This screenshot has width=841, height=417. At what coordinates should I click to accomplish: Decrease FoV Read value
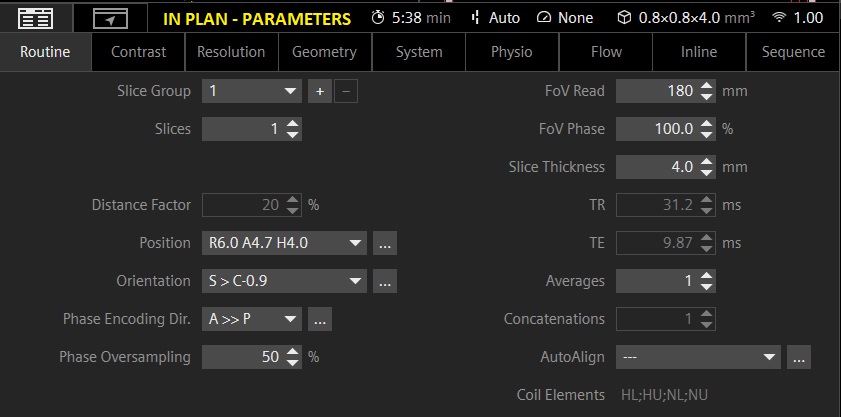click(x=707, y=97)
